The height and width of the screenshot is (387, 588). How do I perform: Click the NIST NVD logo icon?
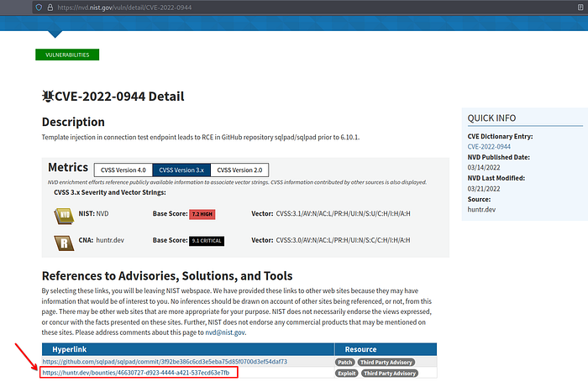coord(64,216)
